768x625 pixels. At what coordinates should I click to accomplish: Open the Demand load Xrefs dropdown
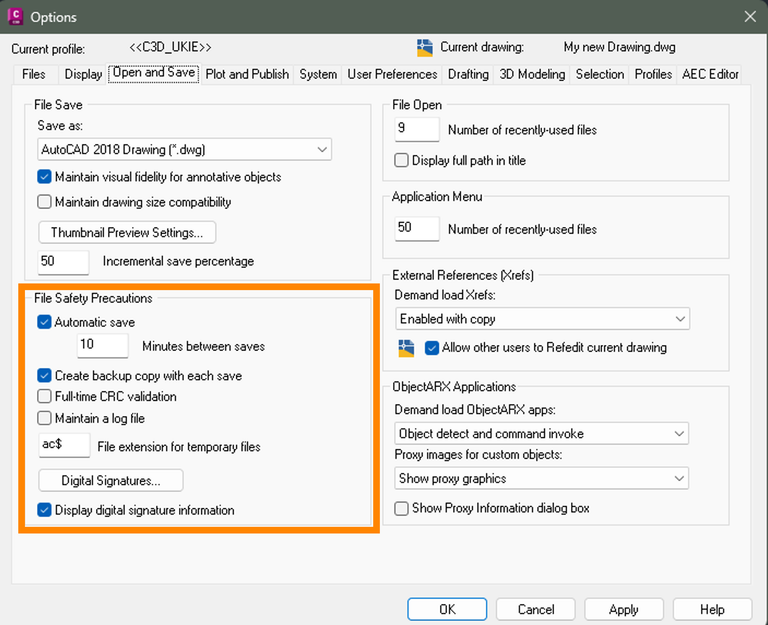point(543,319)
